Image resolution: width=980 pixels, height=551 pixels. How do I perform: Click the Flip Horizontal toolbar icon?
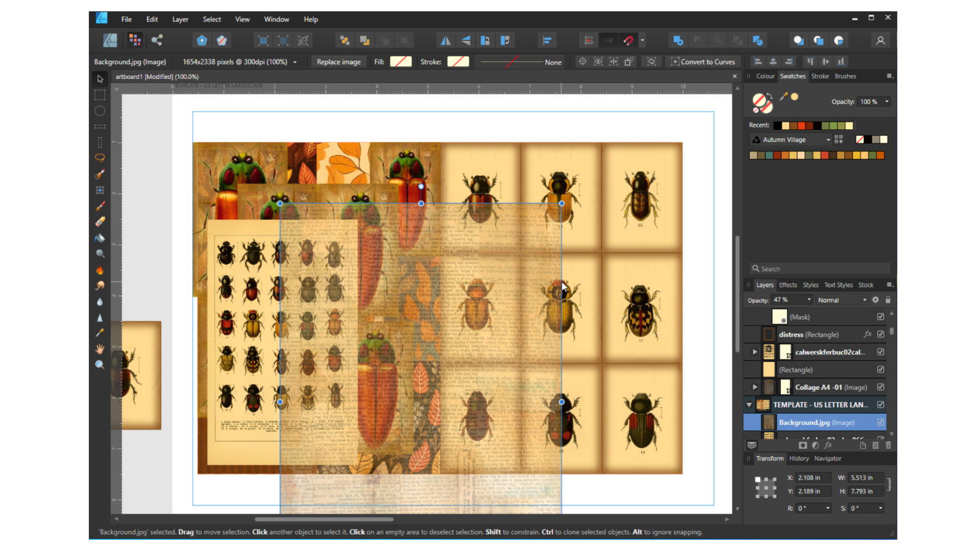(x=445, y=40)
